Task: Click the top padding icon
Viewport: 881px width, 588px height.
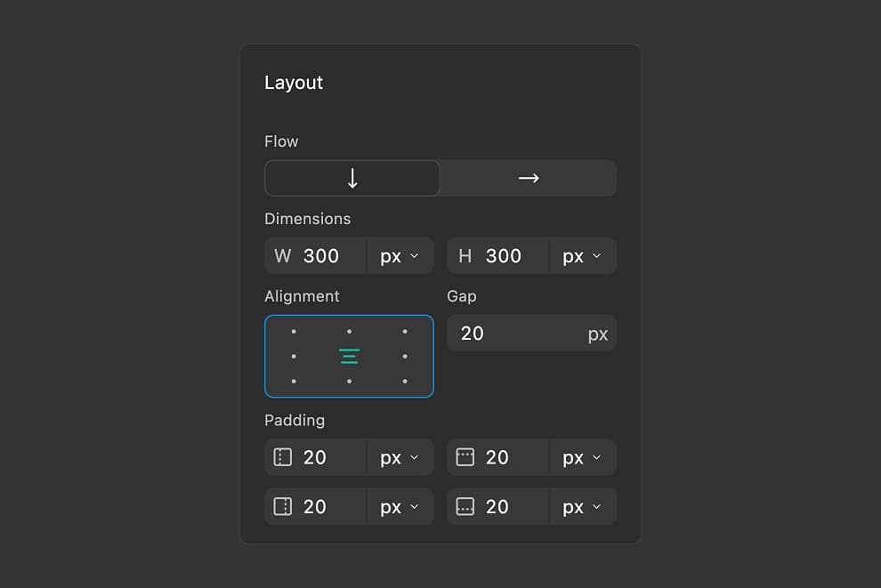Action: coord(466,457)
